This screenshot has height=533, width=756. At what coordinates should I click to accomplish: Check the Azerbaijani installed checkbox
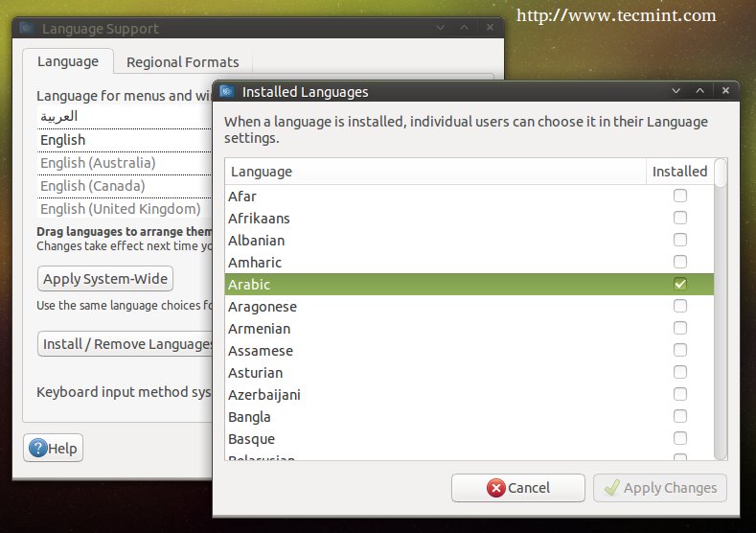[x=679, y=394]
